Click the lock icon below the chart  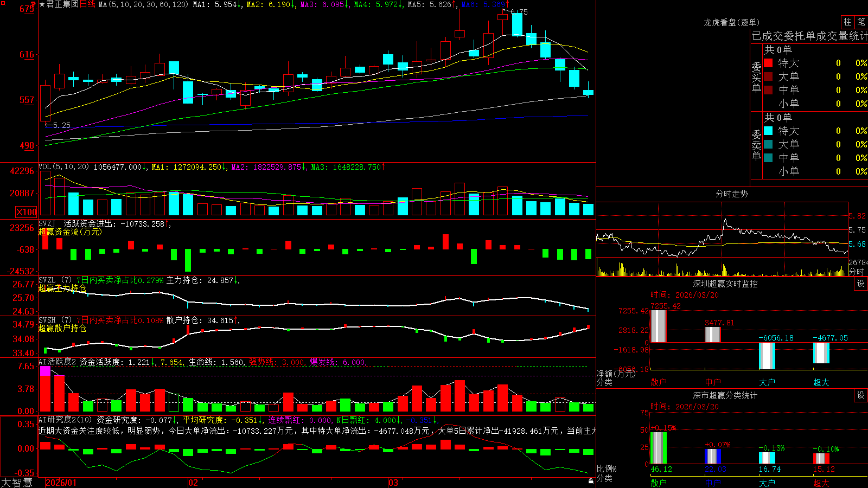[x=591, y=481]
